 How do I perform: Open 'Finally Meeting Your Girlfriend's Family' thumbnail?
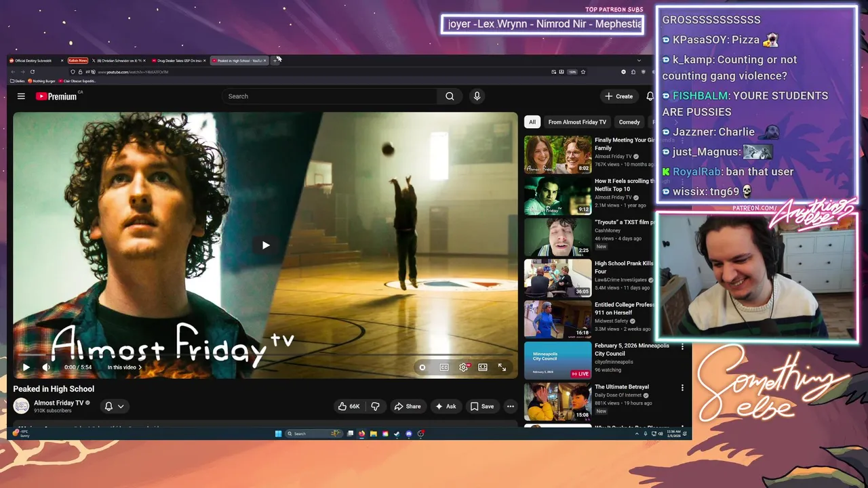pos(557,155)
